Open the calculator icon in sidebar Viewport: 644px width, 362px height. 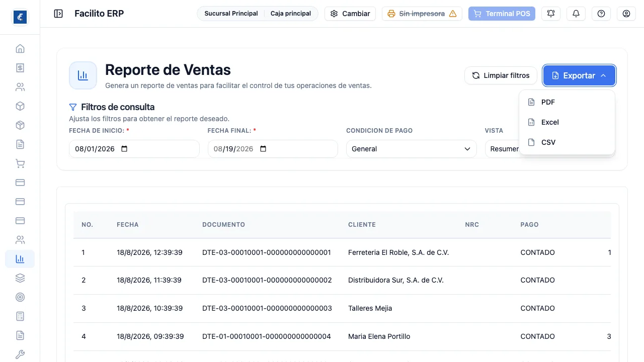(20, 316)
